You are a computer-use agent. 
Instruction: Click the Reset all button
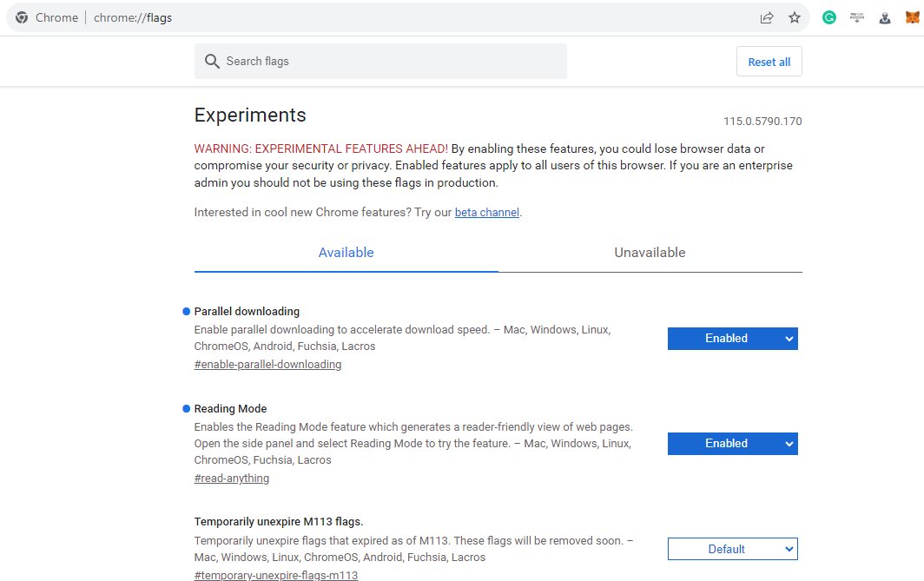tap(769, 62)
